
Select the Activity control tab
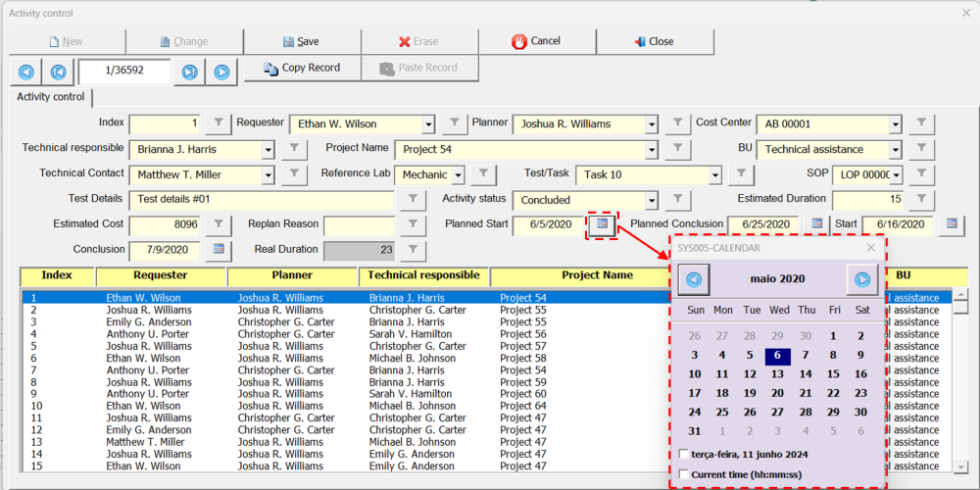tap(51, 97)
